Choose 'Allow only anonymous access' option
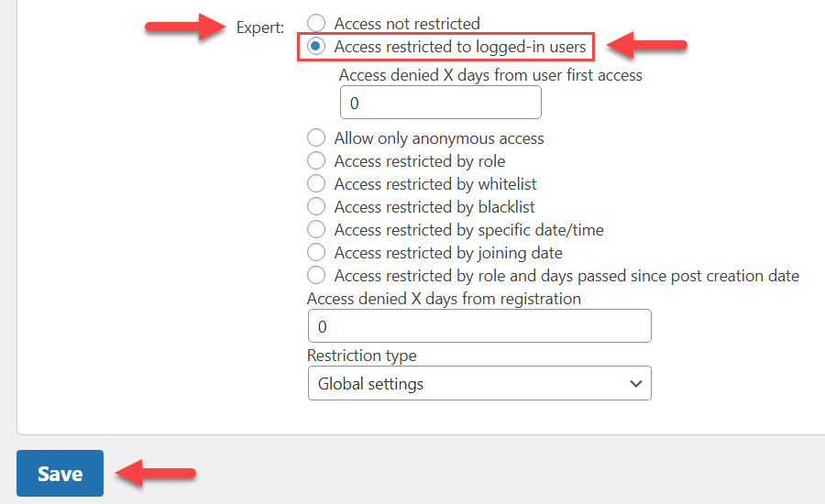This screenshot has width=825, height=504. tap(316, 137)
